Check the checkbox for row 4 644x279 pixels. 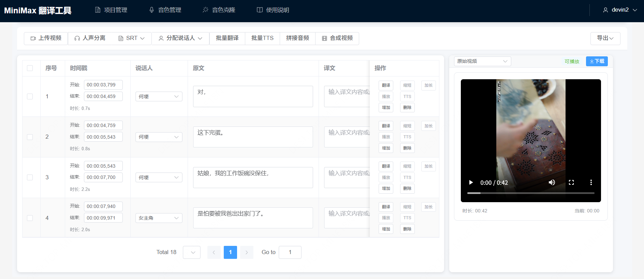pos(30,218)
